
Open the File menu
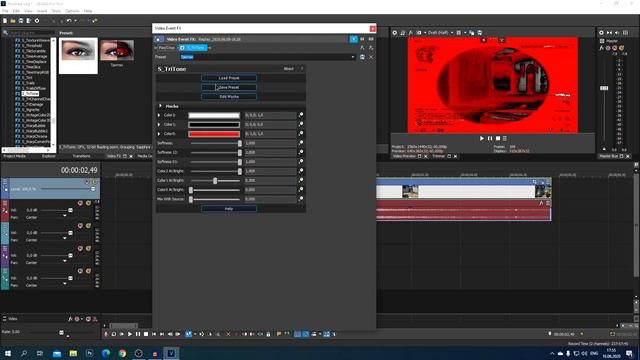[5, 11]
